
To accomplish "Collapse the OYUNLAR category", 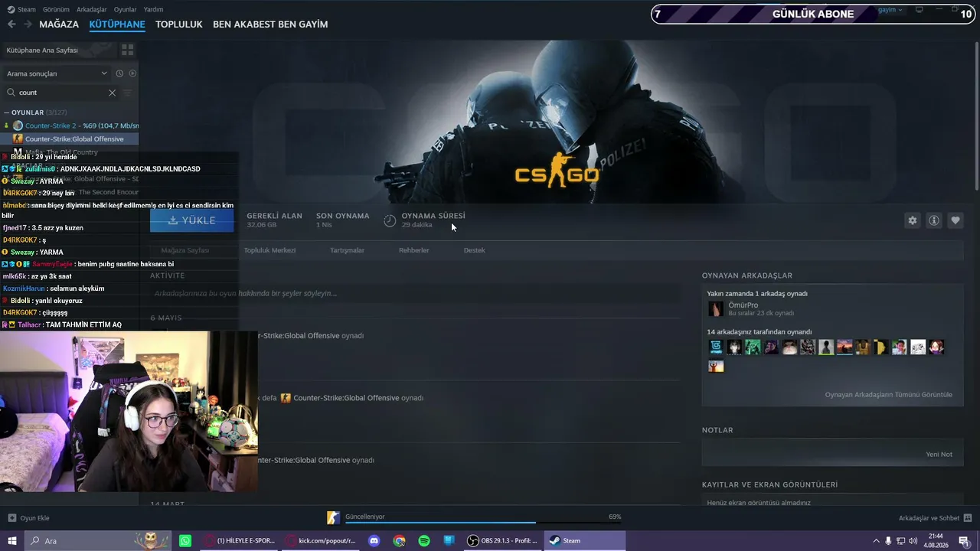I will coord(6,112).
